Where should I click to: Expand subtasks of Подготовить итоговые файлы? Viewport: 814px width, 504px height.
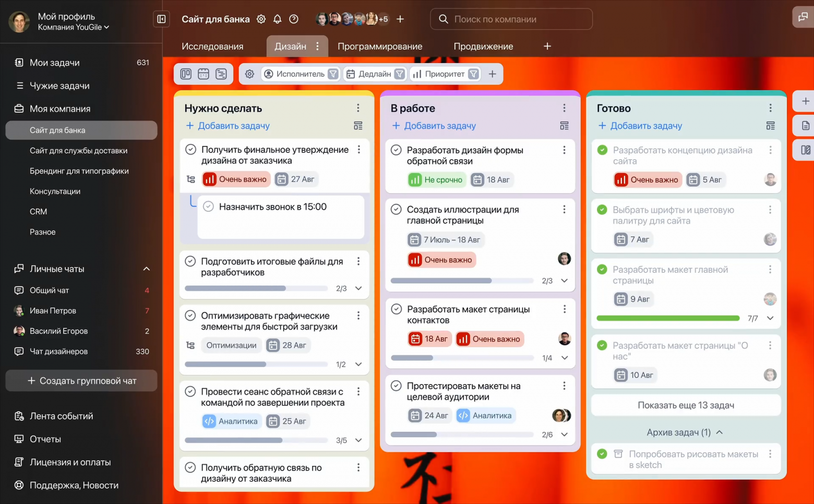pos(358,289)
